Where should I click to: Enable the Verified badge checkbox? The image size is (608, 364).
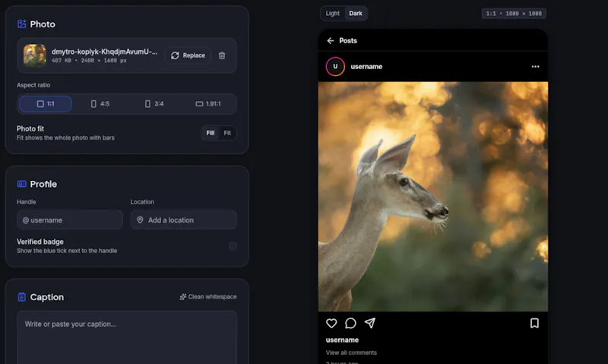click(x=233, y=246)
